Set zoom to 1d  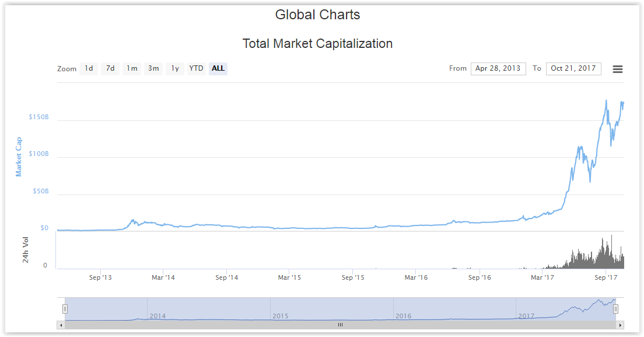point(89,68)
